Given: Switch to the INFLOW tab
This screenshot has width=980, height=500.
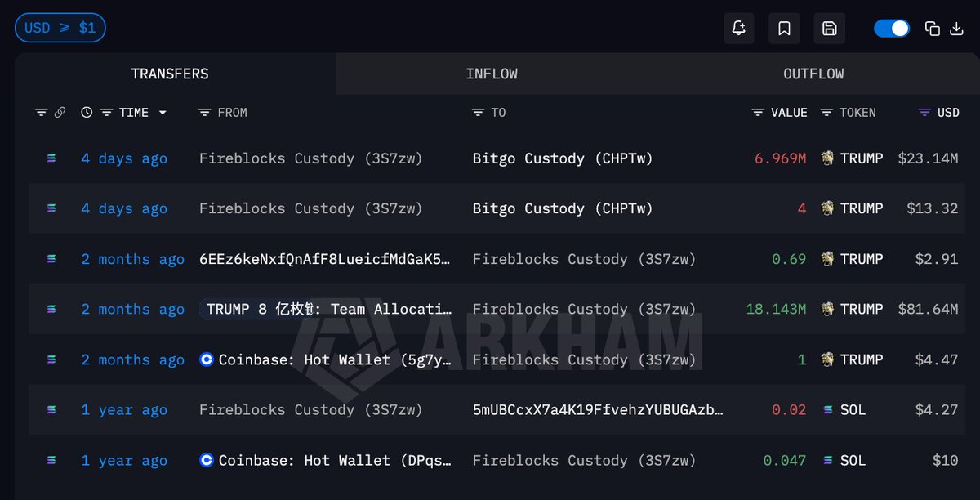Looking at the screenshot, I should (492, 74).
